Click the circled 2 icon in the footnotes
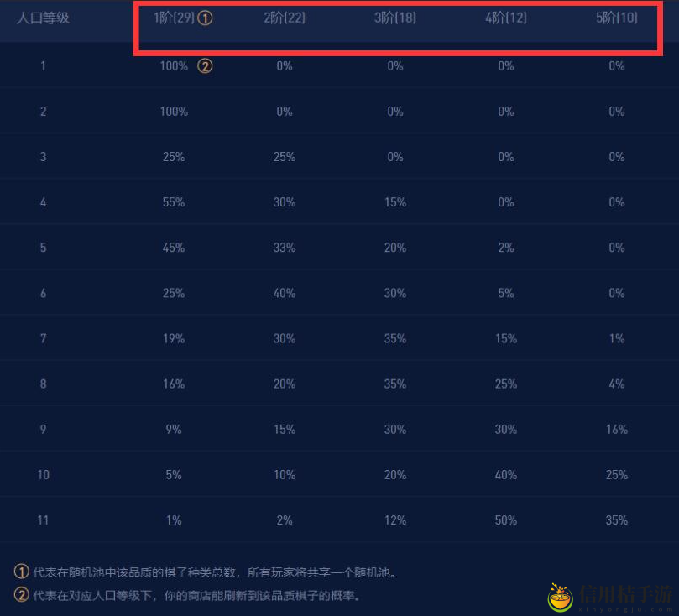Image resolution: width=679 pixels, height=616 pixels. (x=21, y=595)
